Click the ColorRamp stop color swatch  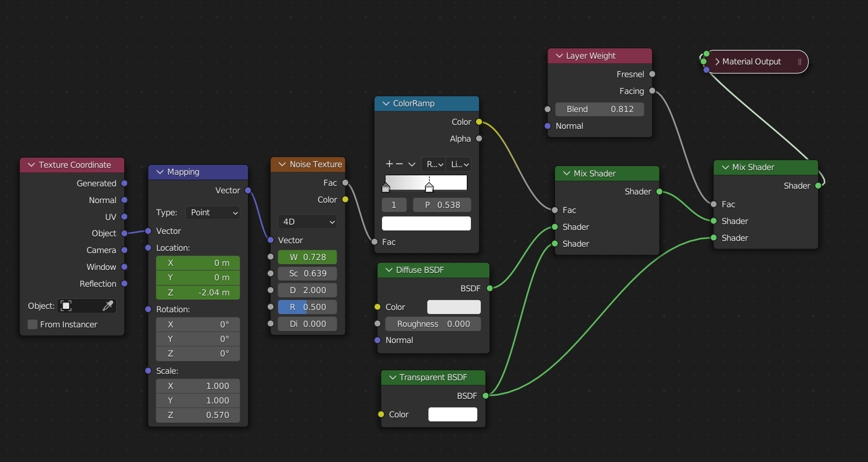pyautogui.click(x=426, y=223)
